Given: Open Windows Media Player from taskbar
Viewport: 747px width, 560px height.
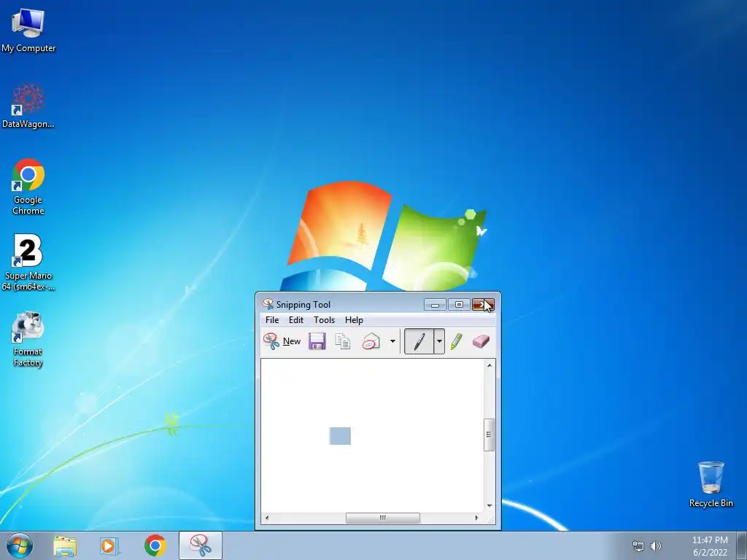Looking at the screenshot, I should pyautogui.click(x=109, y=545).
